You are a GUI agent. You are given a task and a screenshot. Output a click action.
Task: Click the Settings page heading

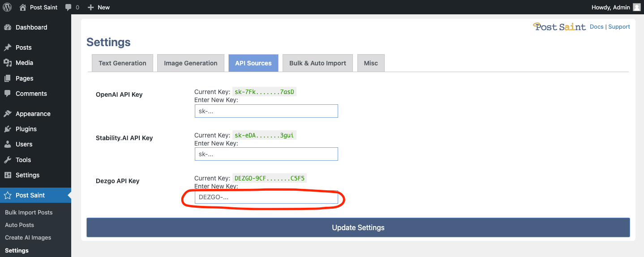pyautogui.click(x=108, y=42)
